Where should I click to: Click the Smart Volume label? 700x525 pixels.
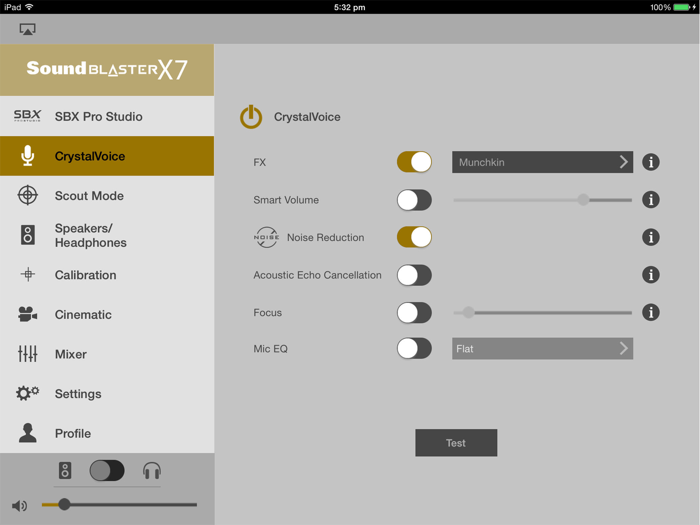point(286,200)
